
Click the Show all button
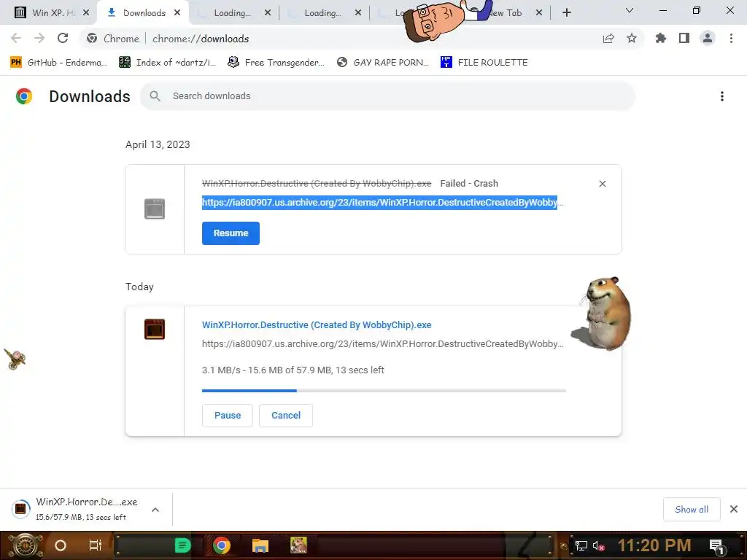click(692, 510)
